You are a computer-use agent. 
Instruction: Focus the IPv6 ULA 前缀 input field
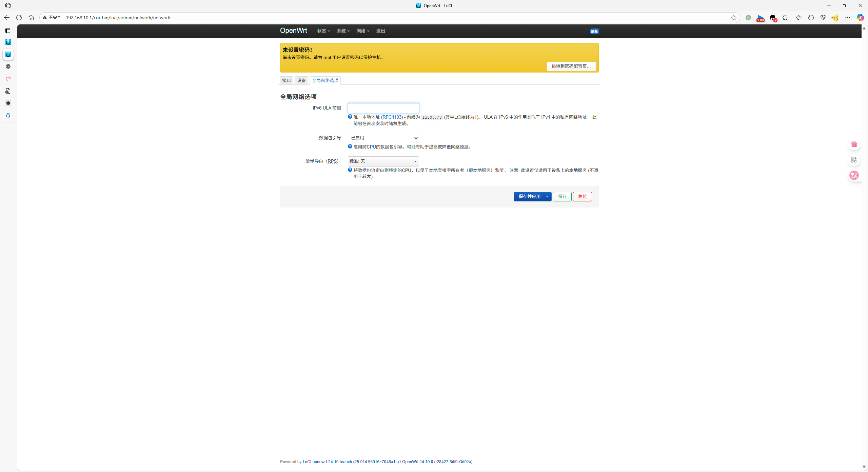(x=383, y=108)
